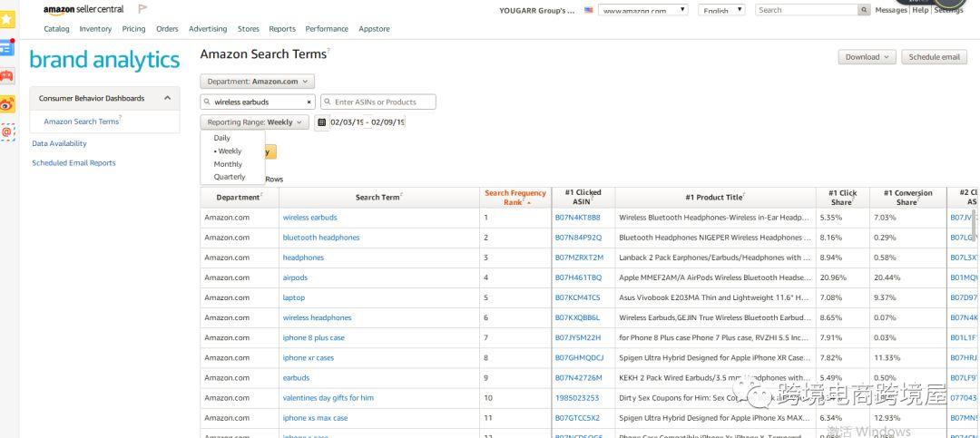
Task: Select Quarterly reporting range option
Action: tap(230, 177)
